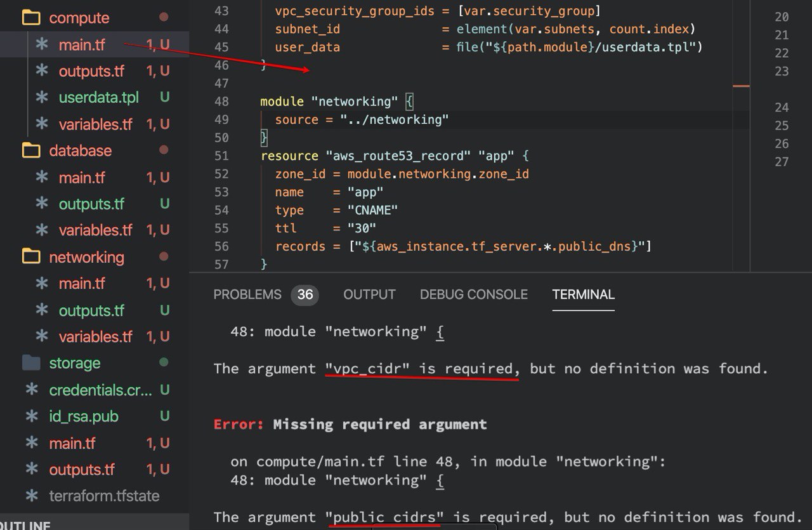Open main.tf under database folder

(x=82, y=177)
